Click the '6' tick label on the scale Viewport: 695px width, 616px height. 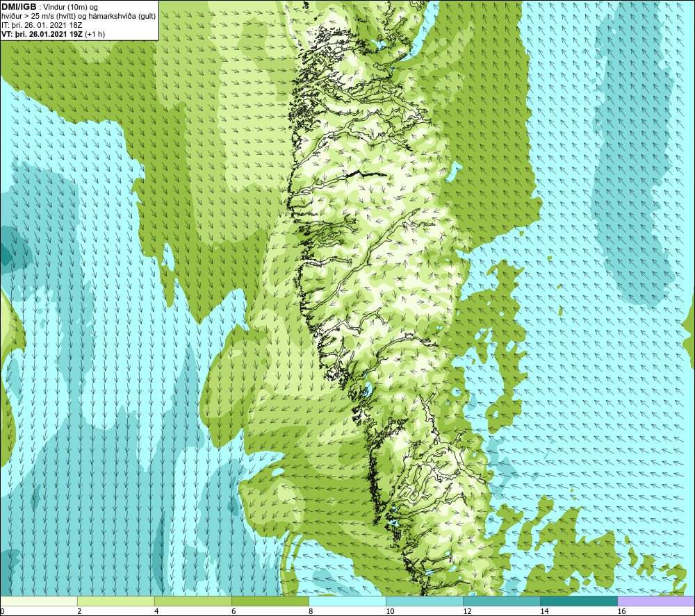coord(234,612)
